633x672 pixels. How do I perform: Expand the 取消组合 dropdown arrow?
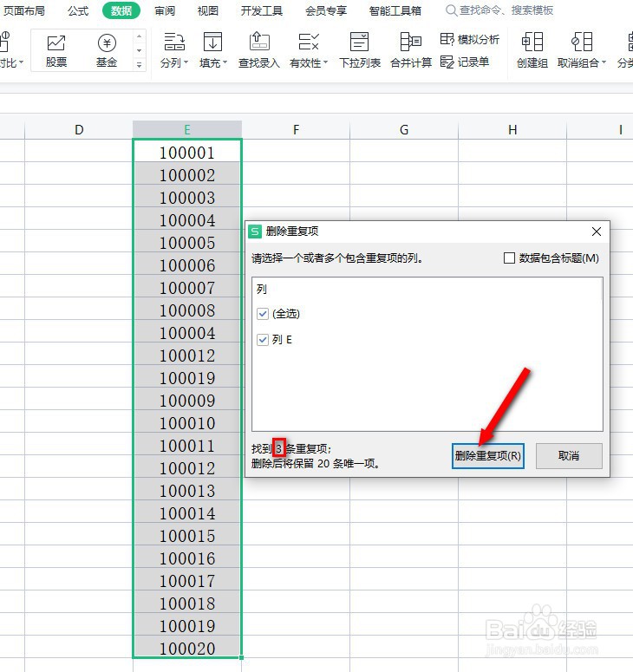click(604, 63)
